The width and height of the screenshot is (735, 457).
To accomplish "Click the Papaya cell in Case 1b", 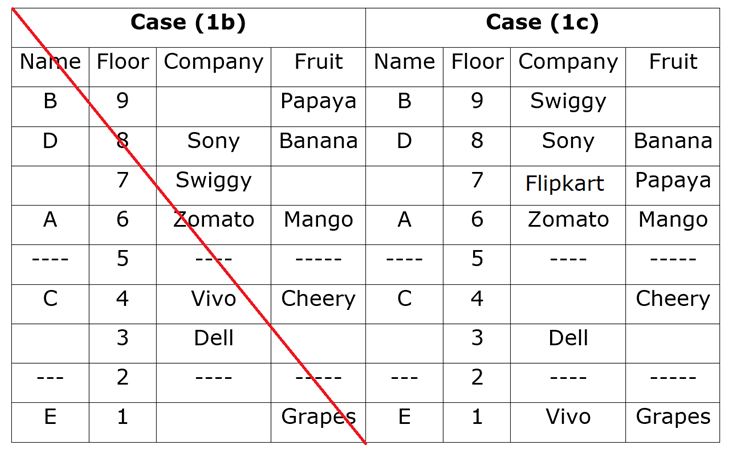I will tap(318, 101).
